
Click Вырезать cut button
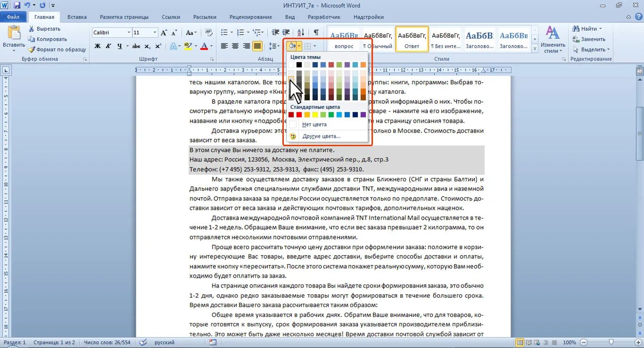(44, 29)
